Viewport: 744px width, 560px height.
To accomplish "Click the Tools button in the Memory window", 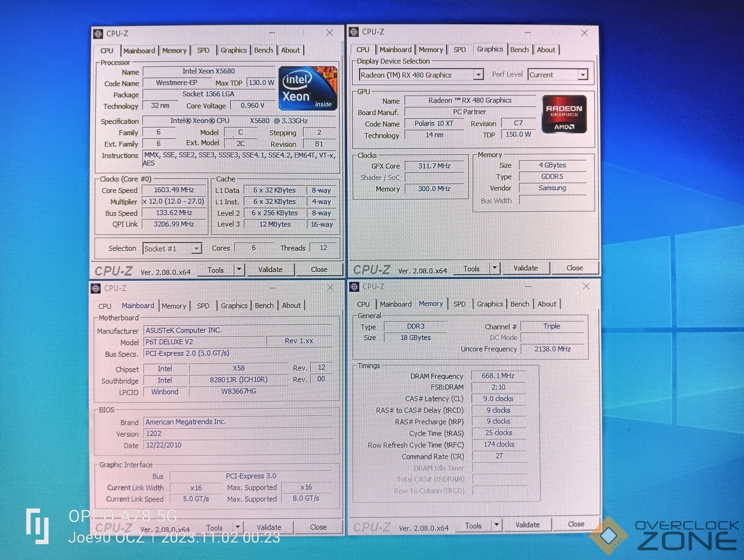I will pos(473,525).
